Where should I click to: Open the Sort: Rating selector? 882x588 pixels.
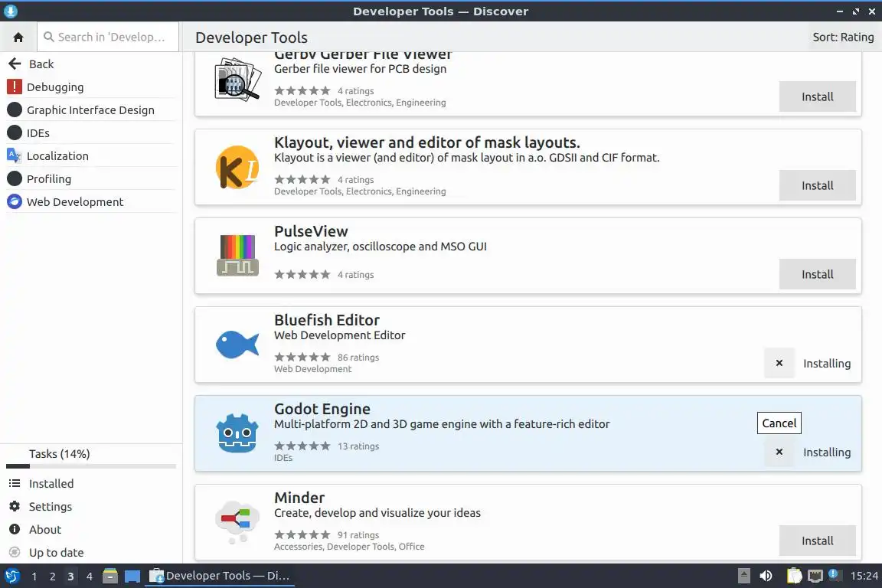point(843,38)
